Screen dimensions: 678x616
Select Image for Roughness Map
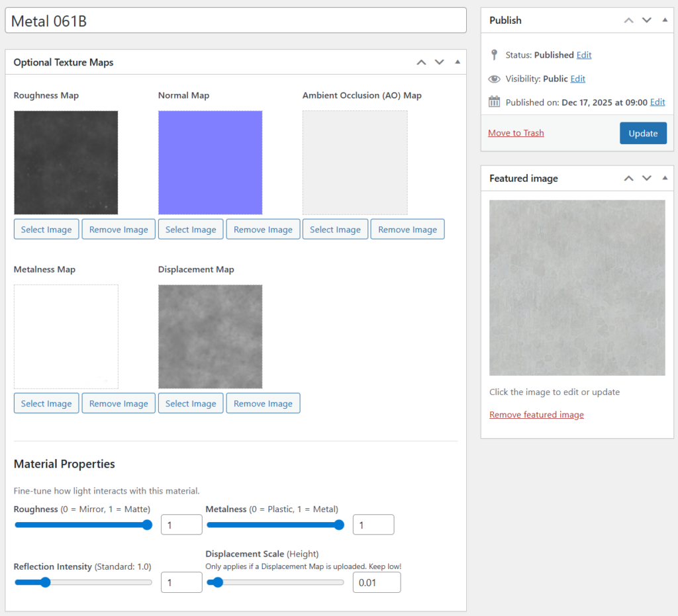pos(46,230)
